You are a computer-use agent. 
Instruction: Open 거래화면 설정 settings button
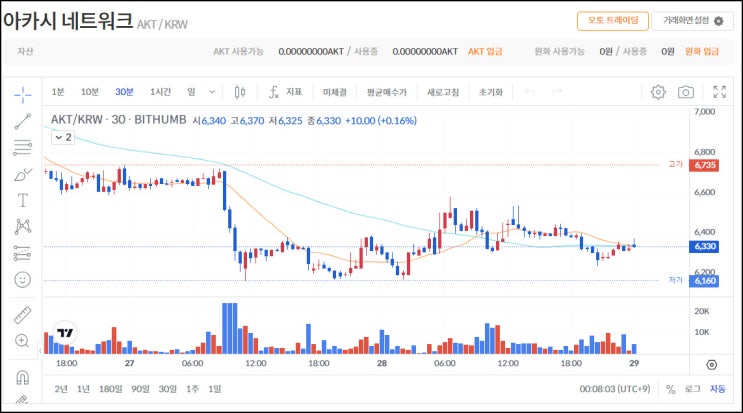pos(692,21)
